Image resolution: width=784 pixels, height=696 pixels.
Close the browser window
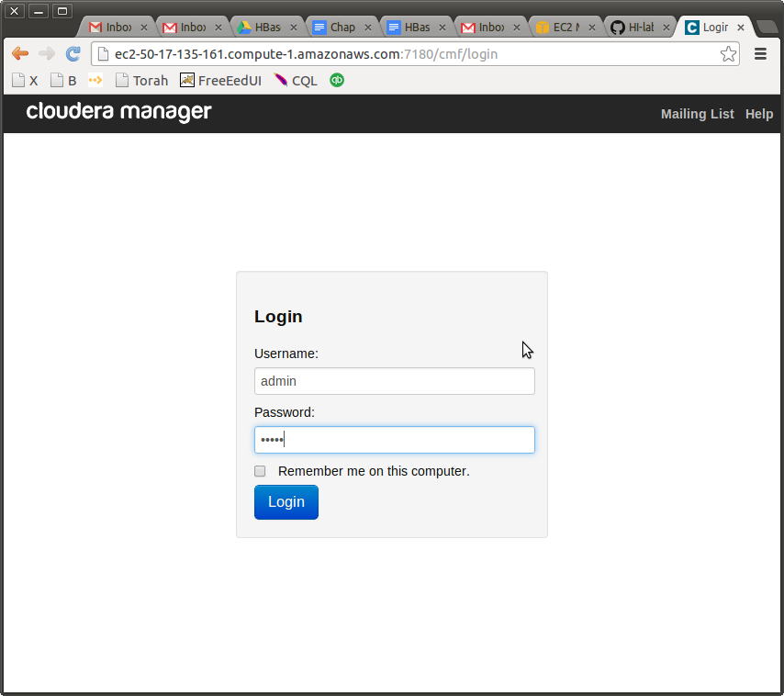15,10
